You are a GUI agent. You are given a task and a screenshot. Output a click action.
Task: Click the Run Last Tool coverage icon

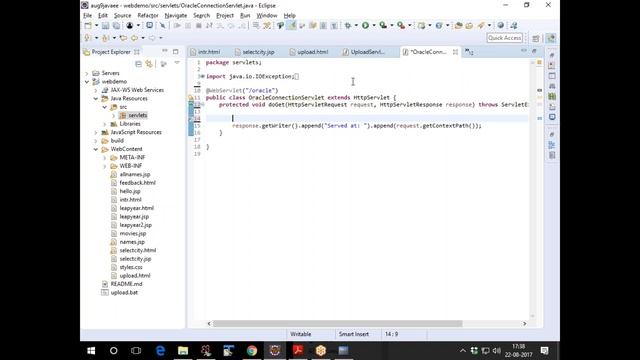(383, 25)
